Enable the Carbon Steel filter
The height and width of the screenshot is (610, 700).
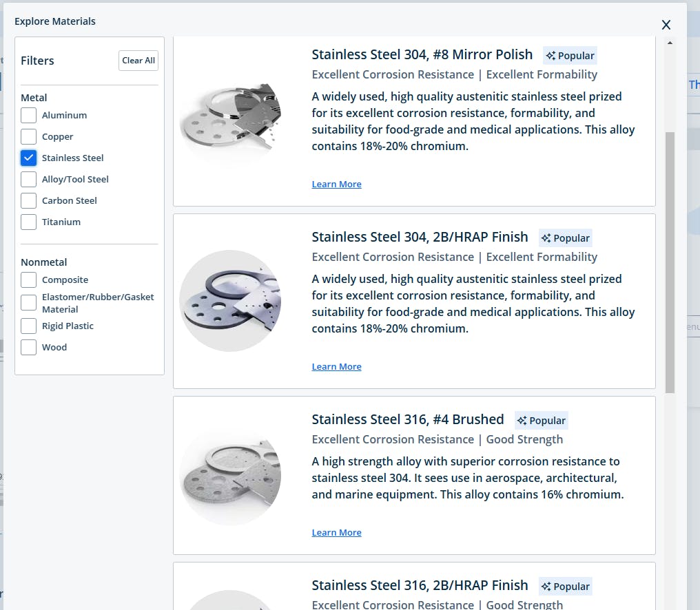tap(28, 200)
